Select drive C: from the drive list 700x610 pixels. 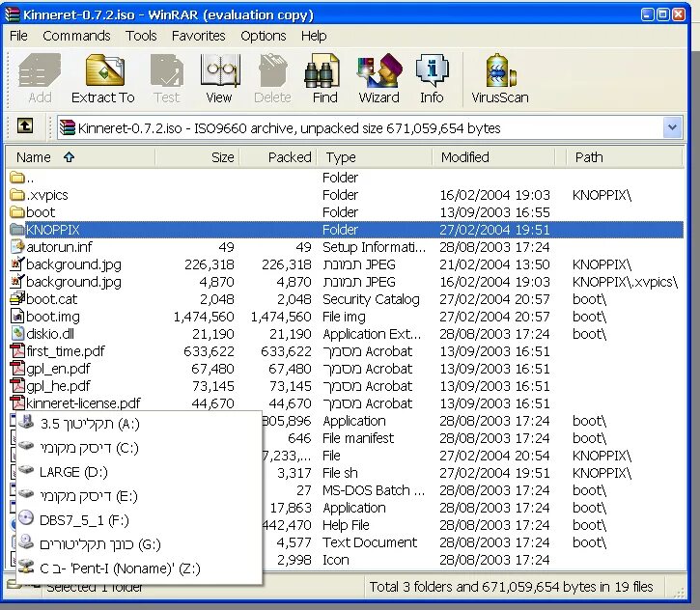coord(139,448)
